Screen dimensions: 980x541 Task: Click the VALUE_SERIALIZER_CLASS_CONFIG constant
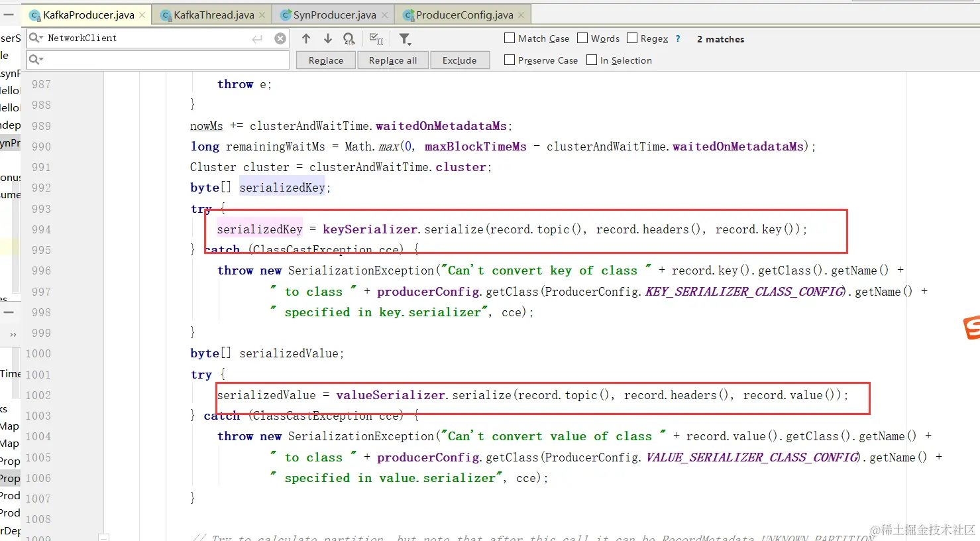click(x=753, y=457)
